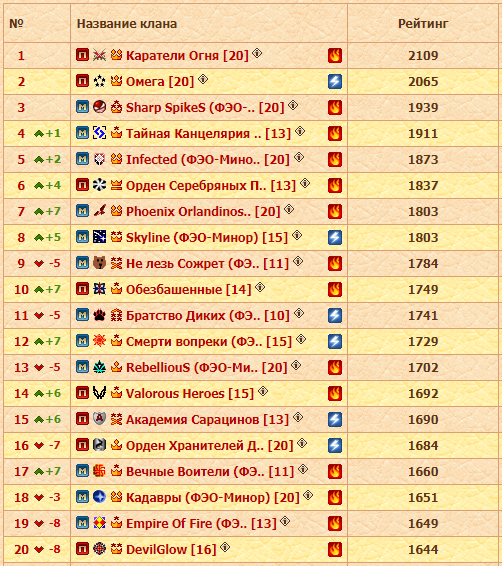Open clan link Омега [20]
This screenshot has width=502, height=566.
tap(160, 82)
